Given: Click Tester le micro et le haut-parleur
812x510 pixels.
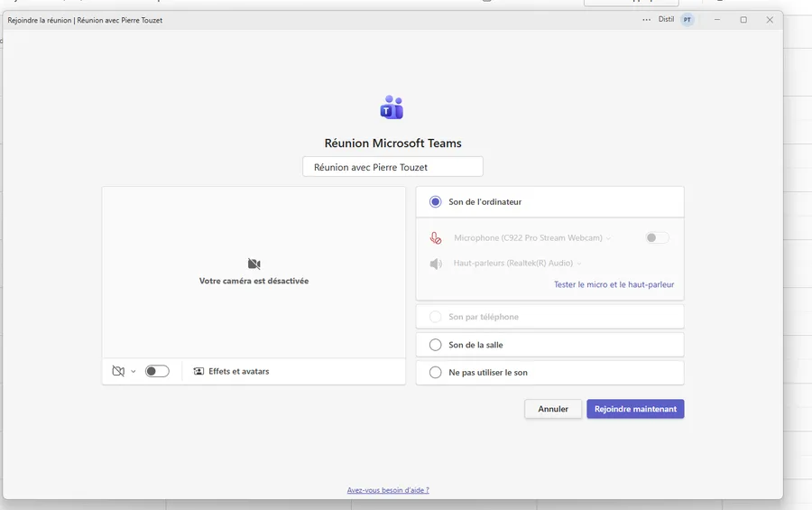Looking at the screenshot, I should [614, 284].
